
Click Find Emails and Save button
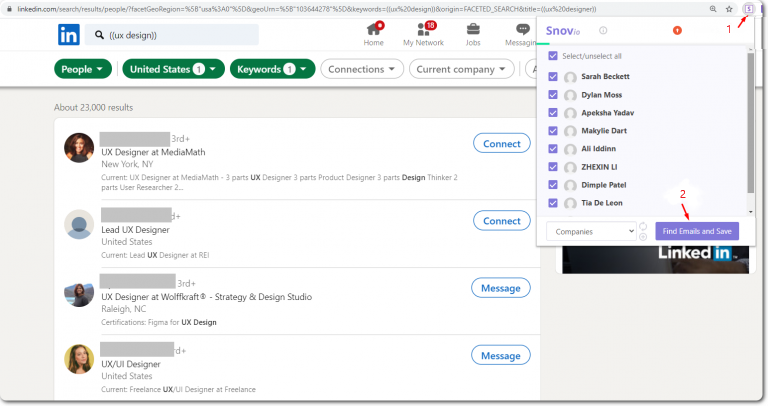(697, 231)
